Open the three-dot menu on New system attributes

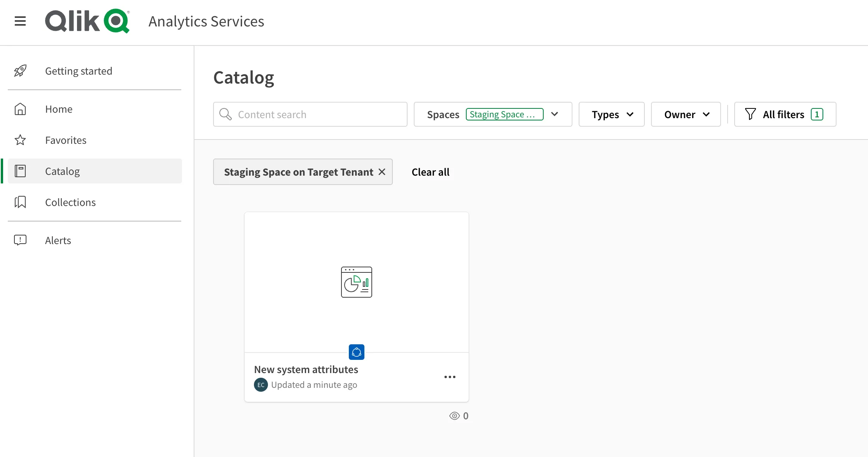450,377
